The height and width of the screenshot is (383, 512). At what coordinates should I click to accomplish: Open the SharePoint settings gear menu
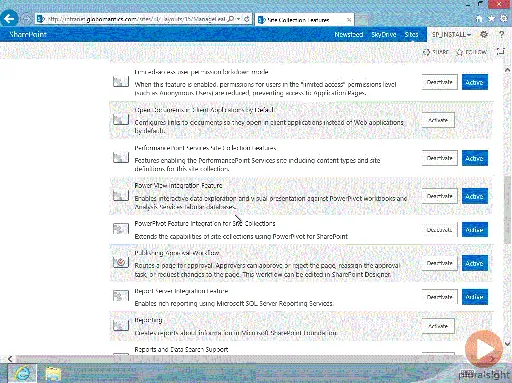pyautogui.click(x=484, y=34)
